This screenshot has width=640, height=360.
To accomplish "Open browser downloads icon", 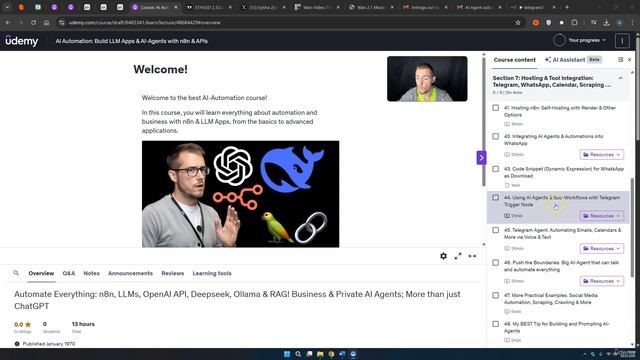I will pos(607,22).
